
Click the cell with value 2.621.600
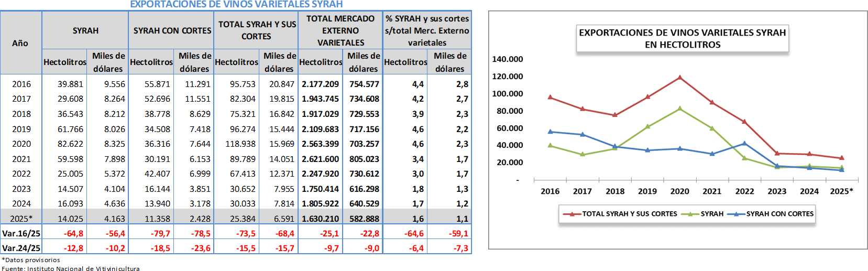[x=320, y=159]
